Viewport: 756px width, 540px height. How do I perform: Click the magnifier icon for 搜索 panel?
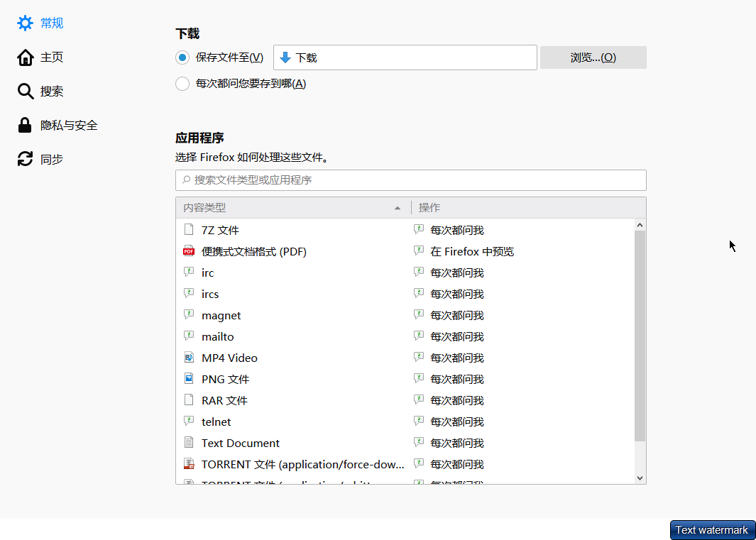(x=26, y=92)
